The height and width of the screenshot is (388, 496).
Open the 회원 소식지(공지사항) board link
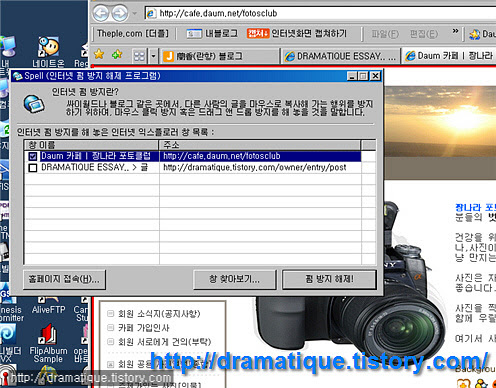(x=159, y=314)
